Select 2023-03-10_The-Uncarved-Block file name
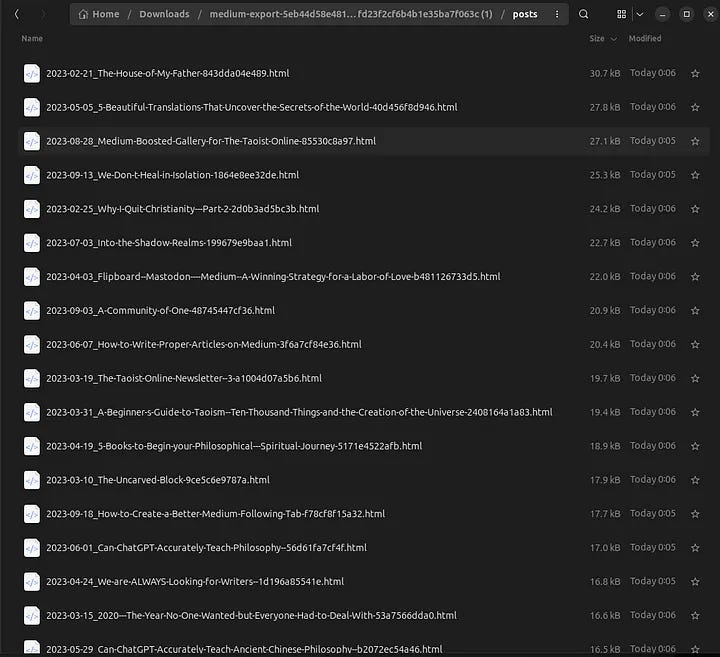Viewport: 720px width, 657px height. 158,480
